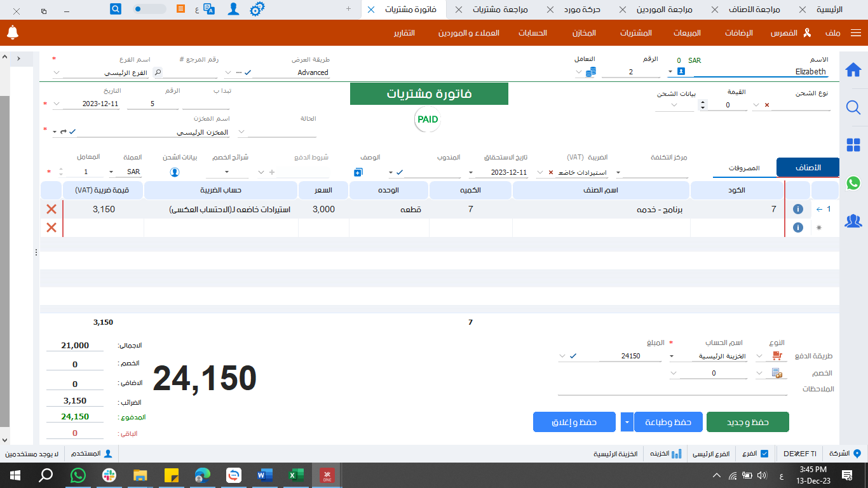Delete the برنامج - خدمه invoice line with red X
The width and height of the screenshot is (868, 488).
click(x=51, y=209)
